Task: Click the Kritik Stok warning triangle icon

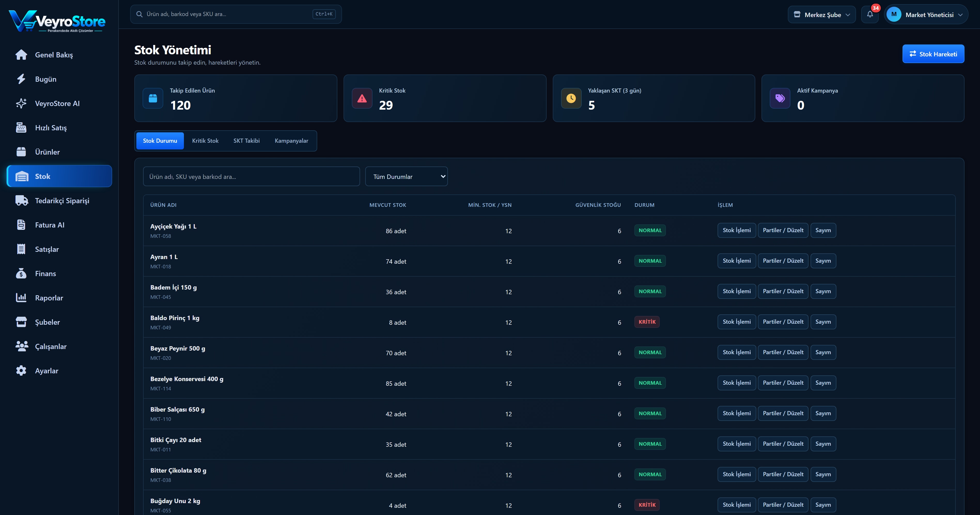Action: (362, 99)
